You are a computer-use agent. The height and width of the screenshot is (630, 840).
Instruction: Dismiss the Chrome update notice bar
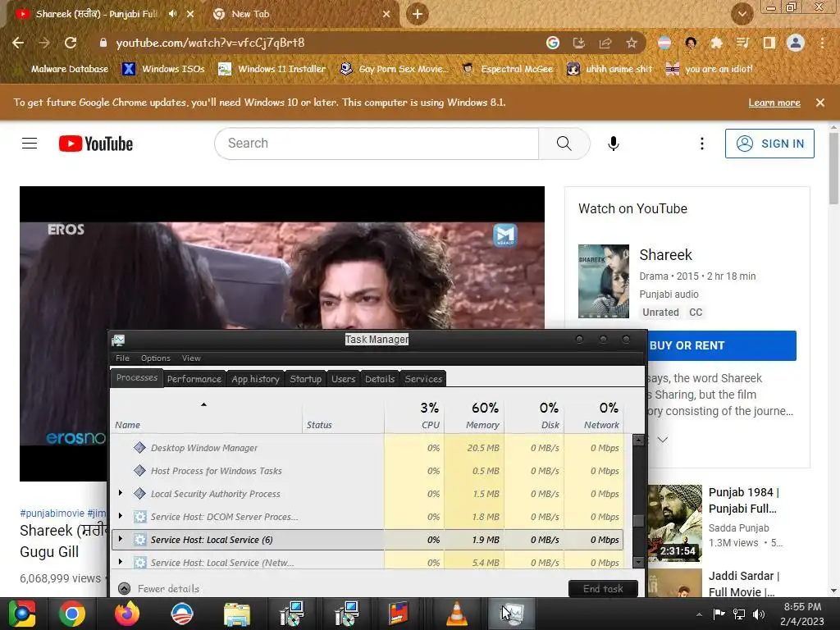tap(820, 103)
